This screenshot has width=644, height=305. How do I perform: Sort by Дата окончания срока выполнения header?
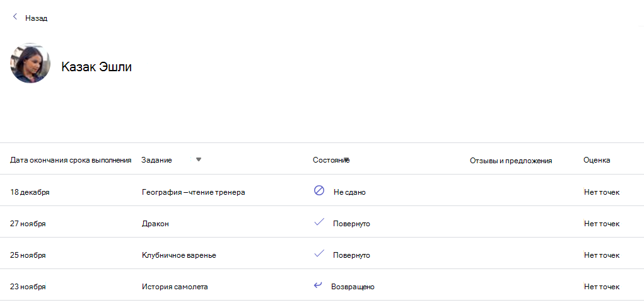[x=71, y=160]
